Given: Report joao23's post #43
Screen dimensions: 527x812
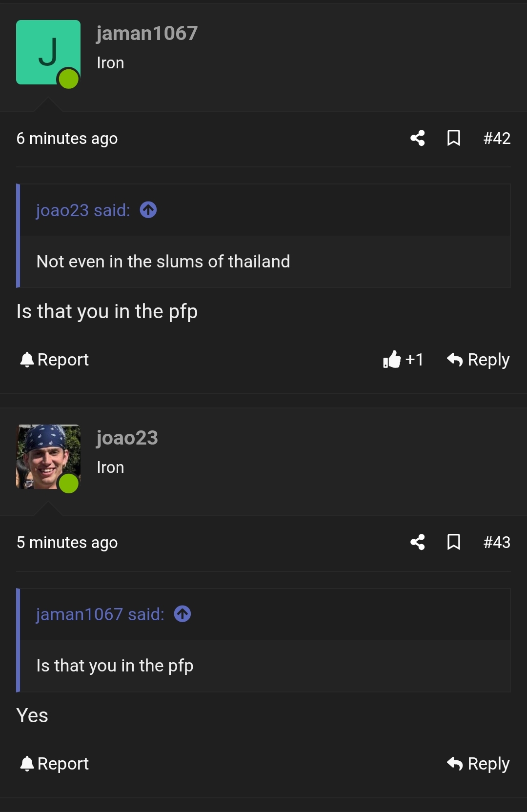Looking at the screenshot, I should click(55, 764).
